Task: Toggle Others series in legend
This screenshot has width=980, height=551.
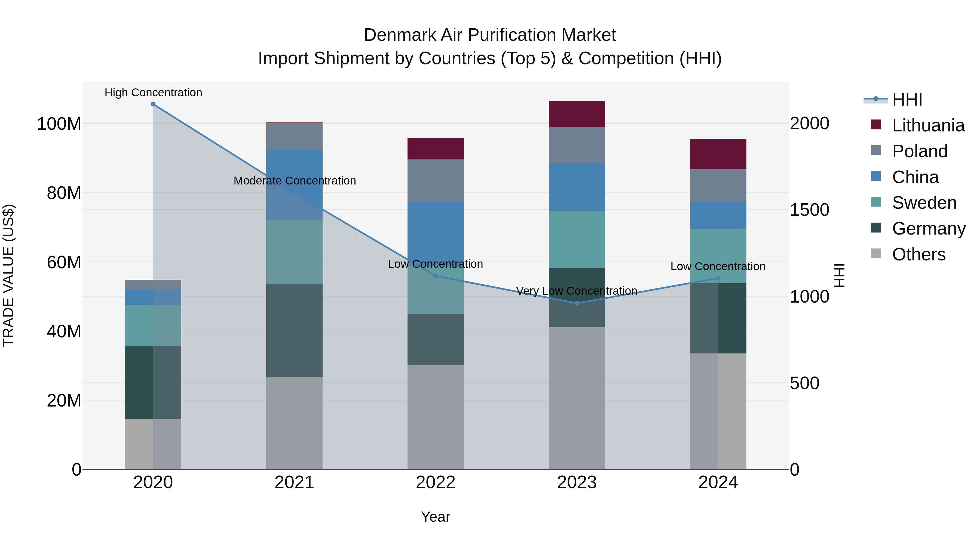Action: (908, 254)
